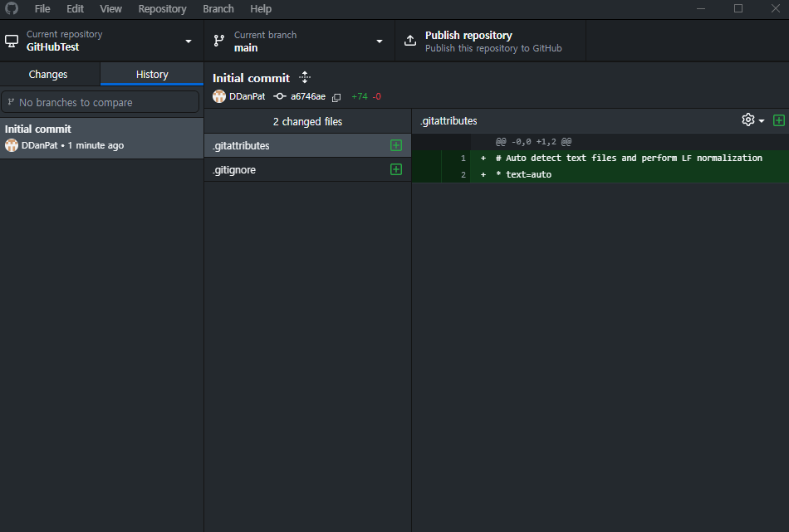Screen dimensions: 789x532
Task: Maximize the GitHub Desktop window
Action: [x=738, y=8]
